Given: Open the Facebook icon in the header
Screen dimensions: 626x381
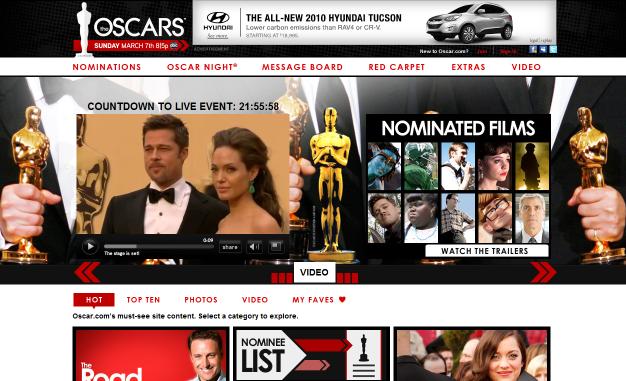Looking at the screenshot, I should point(533,50).
